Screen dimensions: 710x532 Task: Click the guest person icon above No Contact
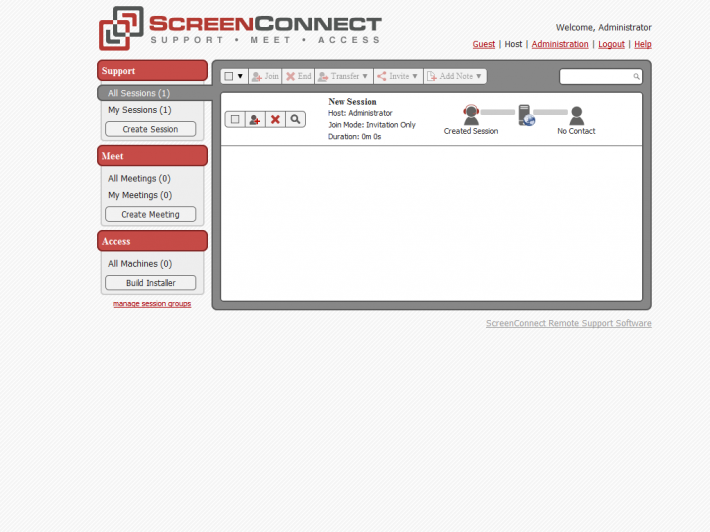576,115
